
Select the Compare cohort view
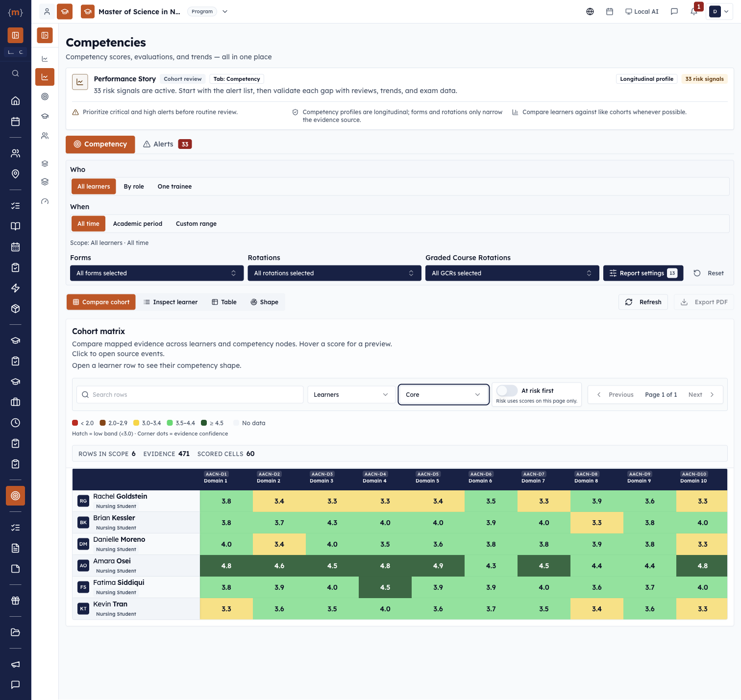(101, 302)
